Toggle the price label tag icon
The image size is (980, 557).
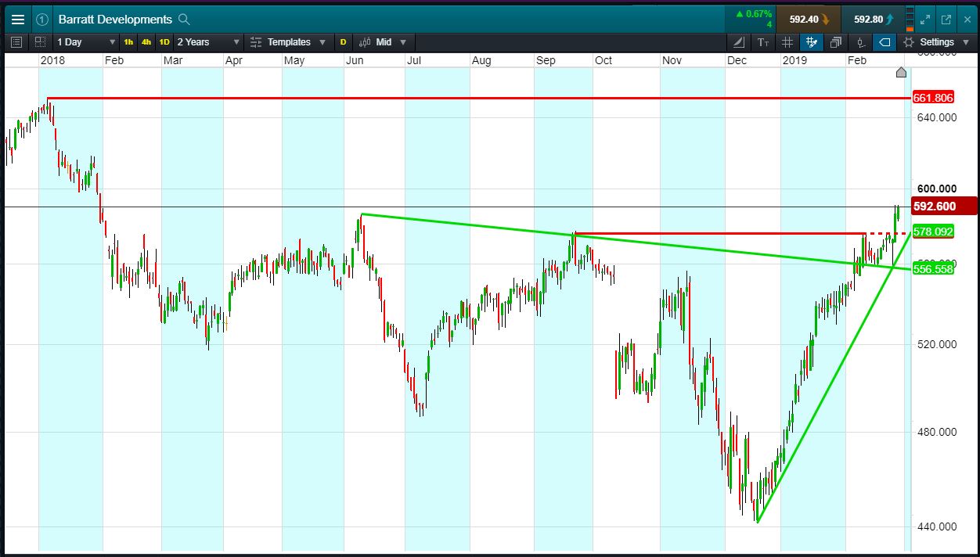coord(885,42)
